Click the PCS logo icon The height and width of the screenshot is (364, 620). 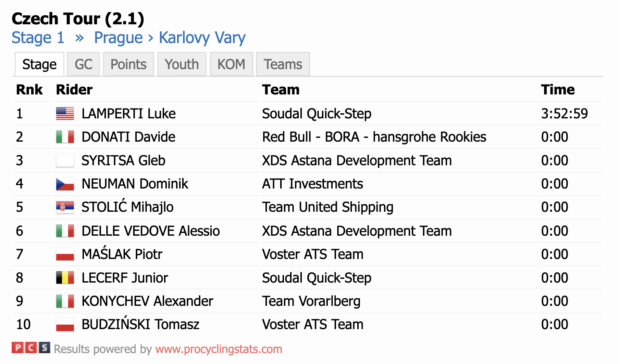31,348
